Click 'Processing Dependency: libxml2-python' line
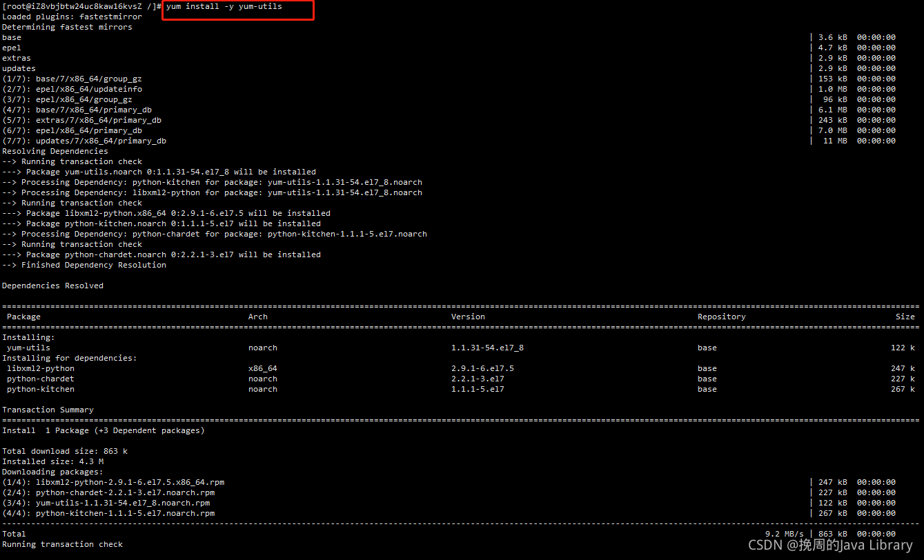The image size is (924, 560). [x=212, y=192]
